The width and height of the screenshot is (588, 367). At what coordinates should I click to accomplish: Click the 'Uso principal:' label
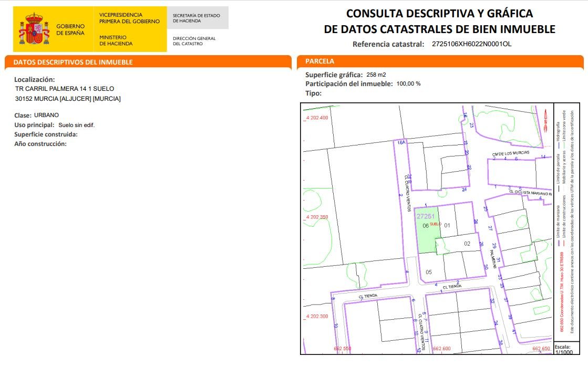pos(35,125)
